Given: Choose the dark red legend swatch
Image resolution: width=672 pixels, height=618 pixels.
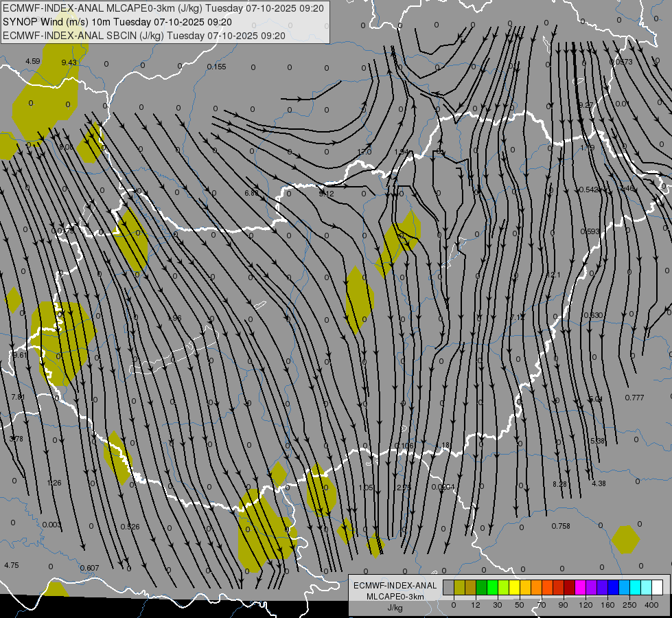Looking at the screenshot, I should [x=569, y=587].
